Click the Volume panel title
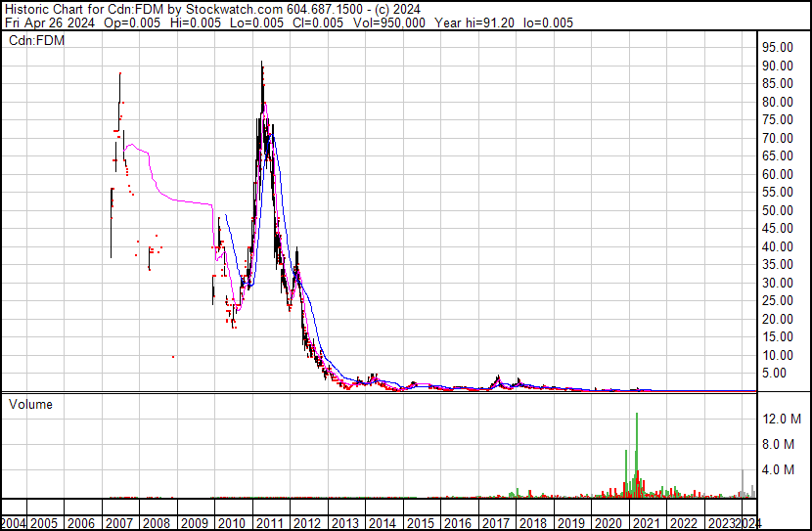 30,404
